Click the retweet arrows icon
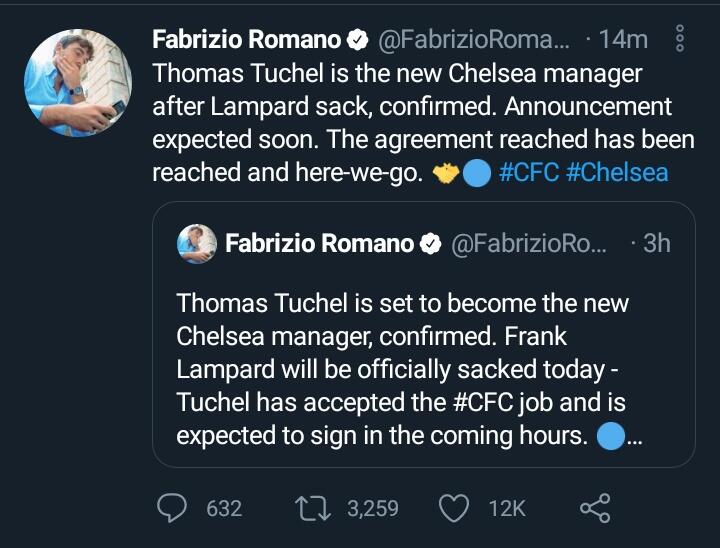Screen dimensions: 720x548 pos(317,508)
